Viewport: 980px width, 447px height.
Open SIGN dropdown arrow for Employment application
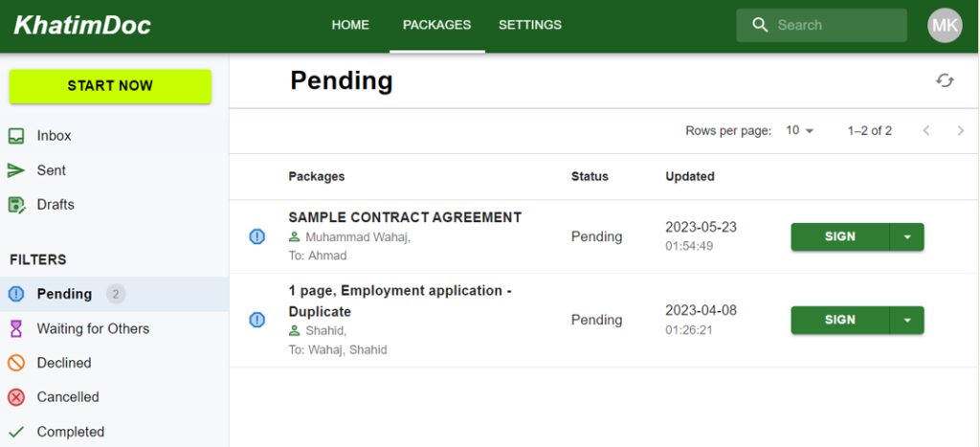[x=906, y=321]
